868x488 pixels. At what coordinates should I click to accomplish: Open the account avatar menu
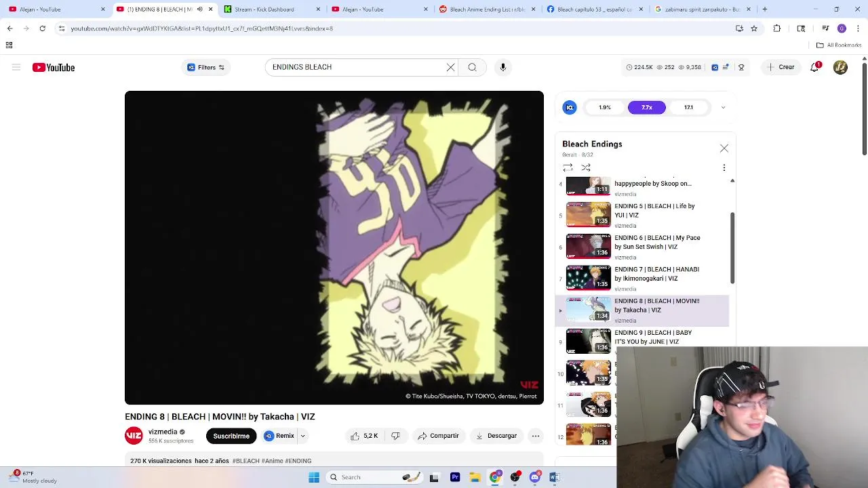(840, 67)
